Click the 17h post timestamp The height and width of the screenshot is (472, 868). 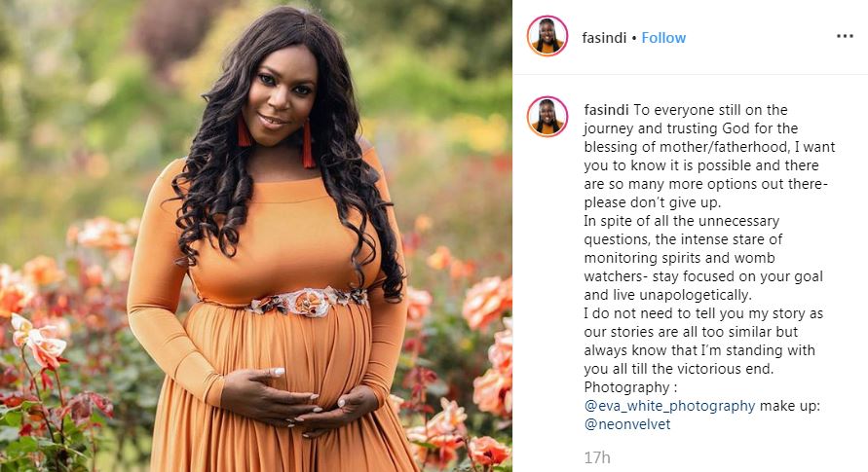tap(597, 457)
